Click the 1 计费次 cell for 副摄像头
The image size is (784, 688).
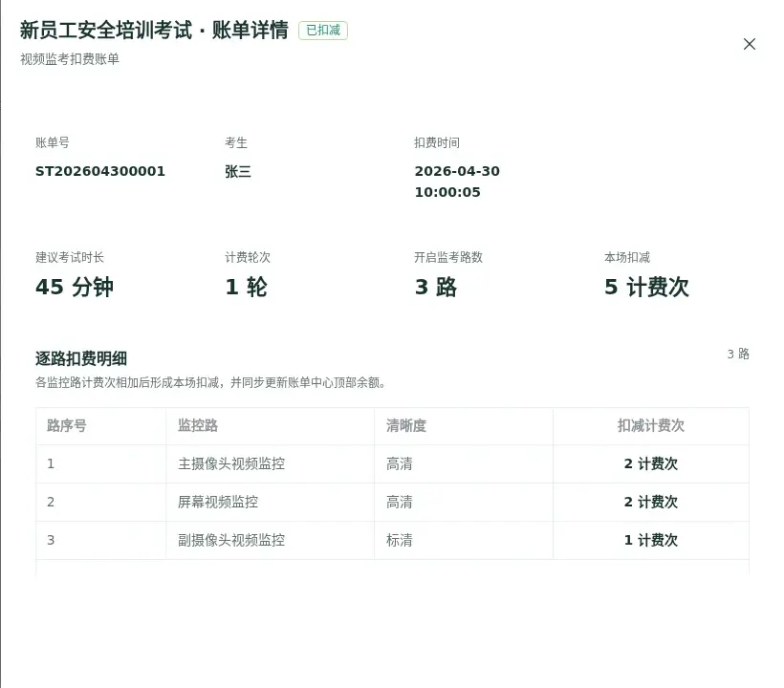click(650, 540)
